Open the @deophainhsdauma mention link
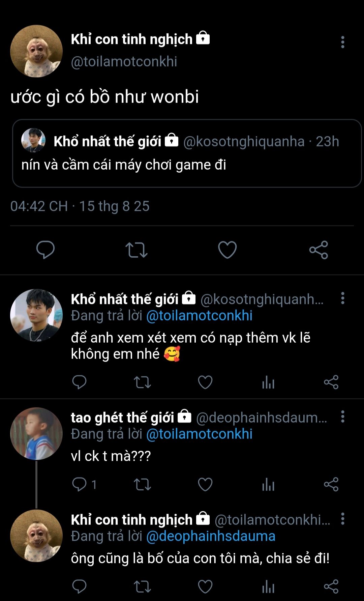This screenshot has width=364, height=601. click(x=211, y=536)
